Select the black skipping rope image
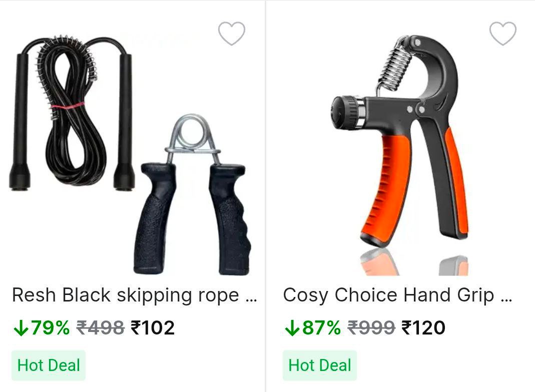535x392 pixels. pyautogui.click(x=71, y=112)
